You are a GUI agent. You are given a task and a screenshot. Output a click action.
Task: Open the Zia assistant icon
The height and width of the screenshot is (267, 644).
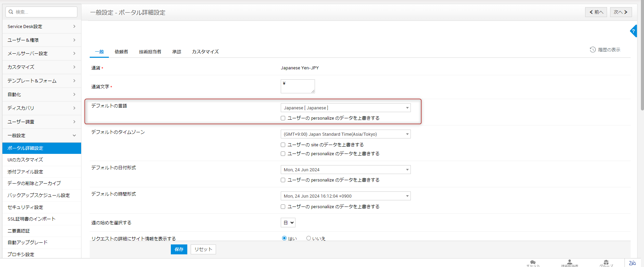[x=632, y=263]
